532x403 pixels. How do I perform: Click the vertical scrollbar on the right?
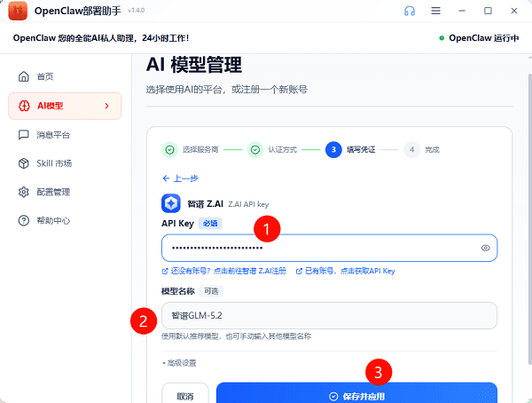pyautogui.click(x=529, y=217)
